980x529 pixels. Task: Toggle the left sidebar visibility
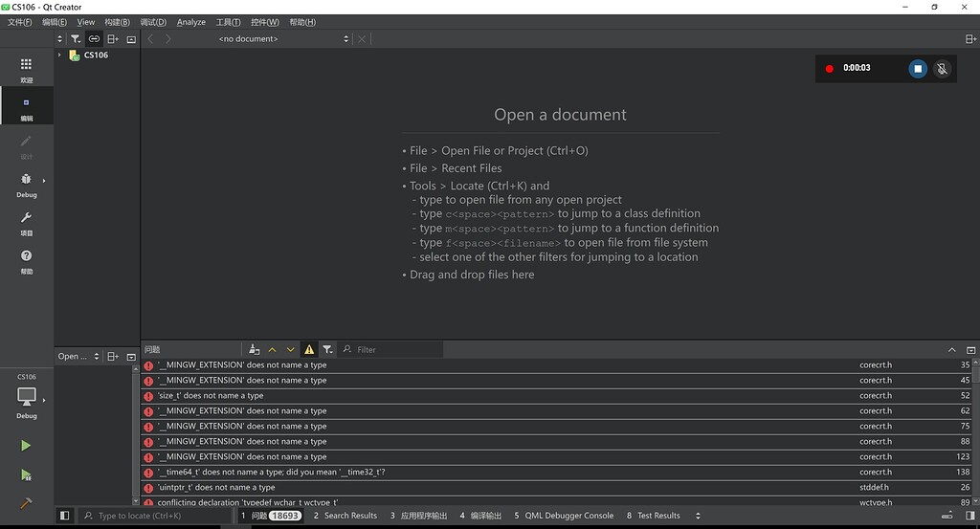pyautogui.click(x=64, y=516)
